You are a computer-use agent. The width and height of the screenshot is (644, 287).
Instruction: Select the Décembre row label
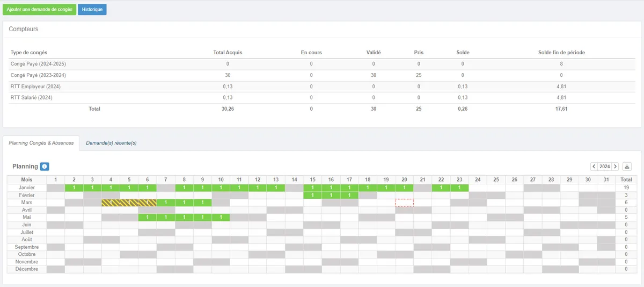(27, 269)
